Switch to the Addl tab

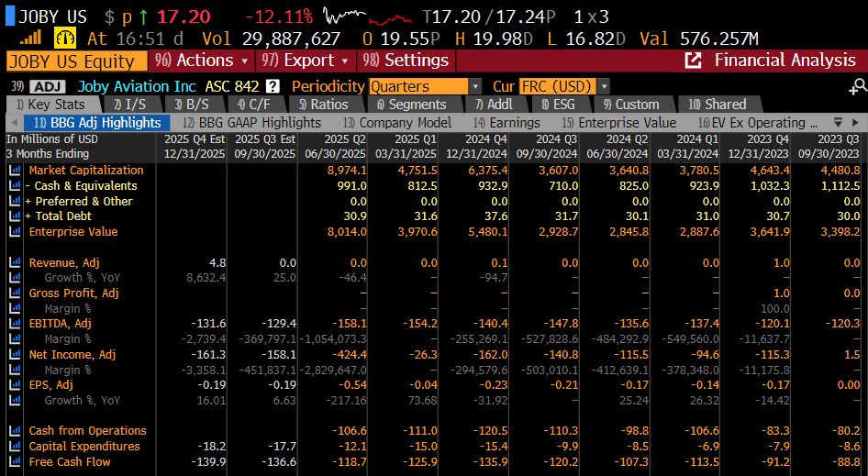495,105
